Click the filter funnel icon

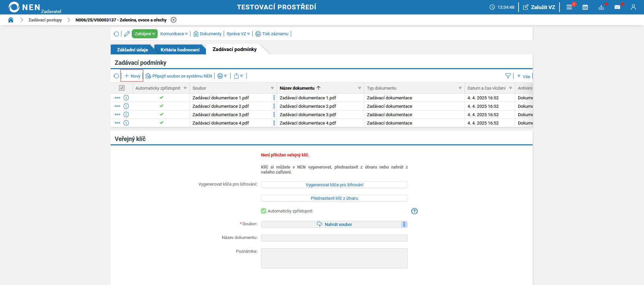508,76
